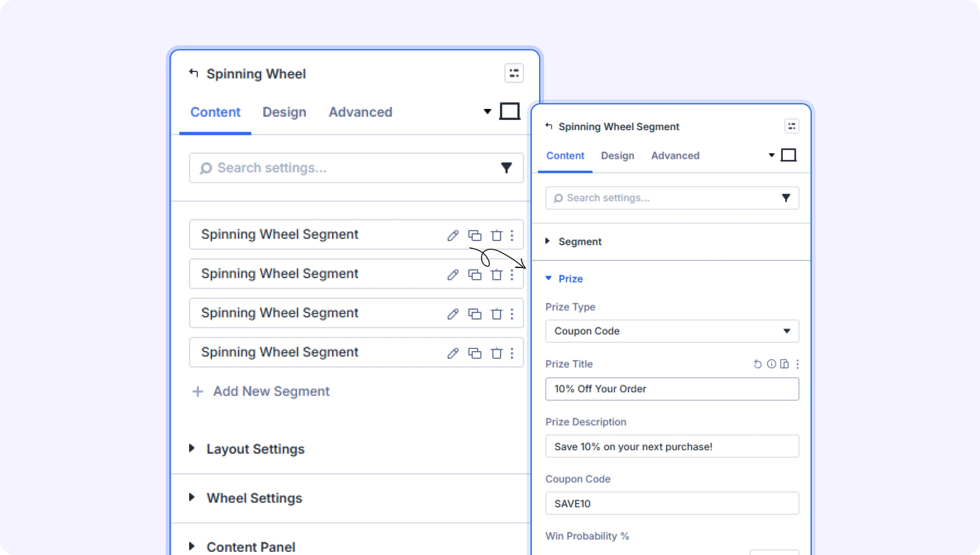Open more options for first Spinning Wheel Segment
This screenshot has width=980, height=555.
pos(512,235)
